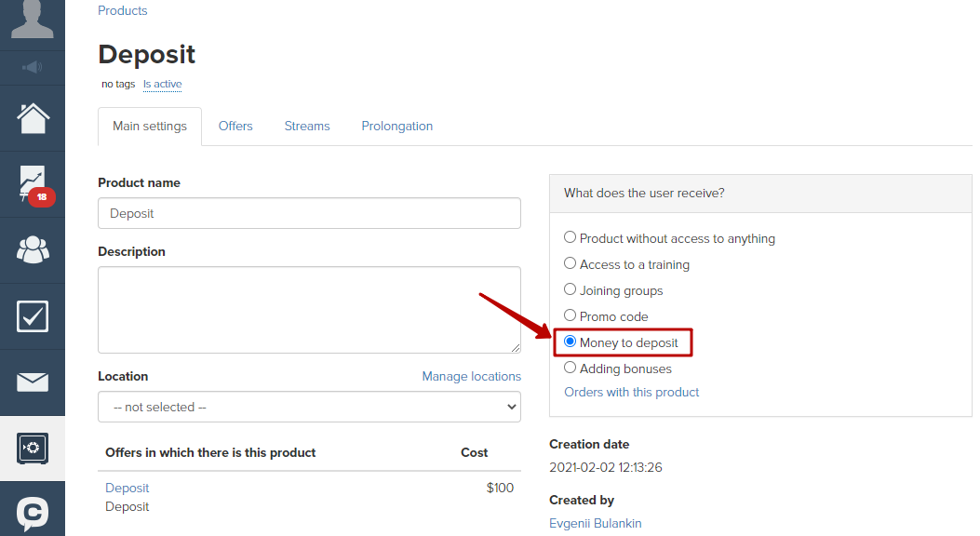Click the Is active status link

click(163, 84)
